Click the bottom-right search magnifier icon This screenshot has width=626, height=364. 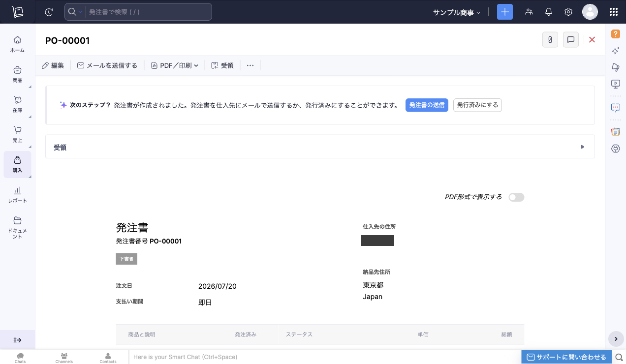point(620,357)
